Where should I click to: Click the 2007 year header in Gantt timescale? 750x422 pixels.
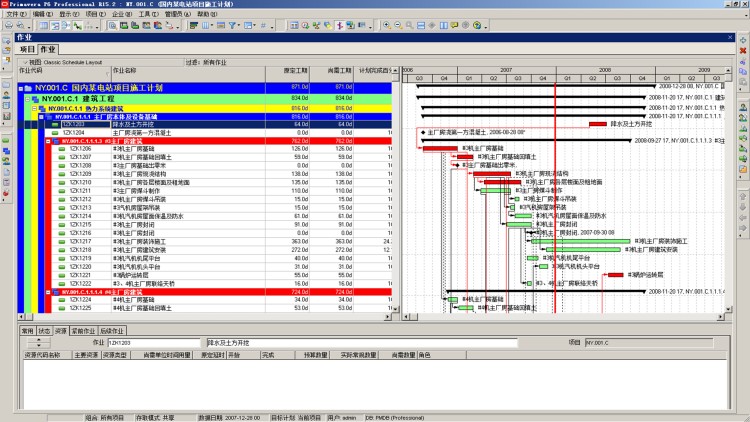[x=507, y=70]
